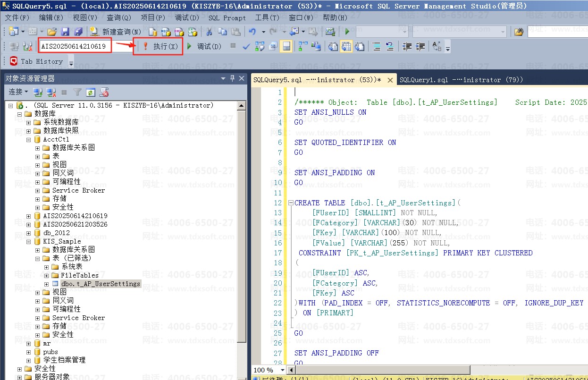
Task: Click the 执行(X) execute button
Action: (x=160, y=46)
